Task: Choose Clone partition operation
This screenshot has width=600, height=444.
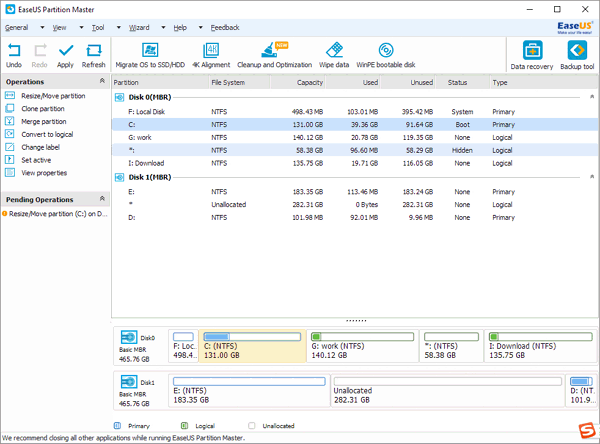Action: click(43, 109)
